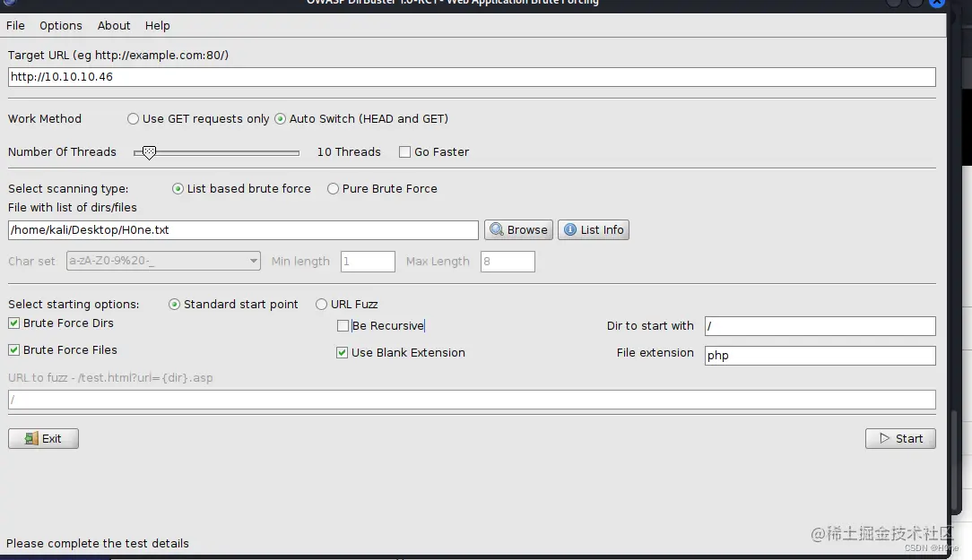Toggle Brute Force Dirs checkbox
The image size is (972, 560).
(13, 323)
